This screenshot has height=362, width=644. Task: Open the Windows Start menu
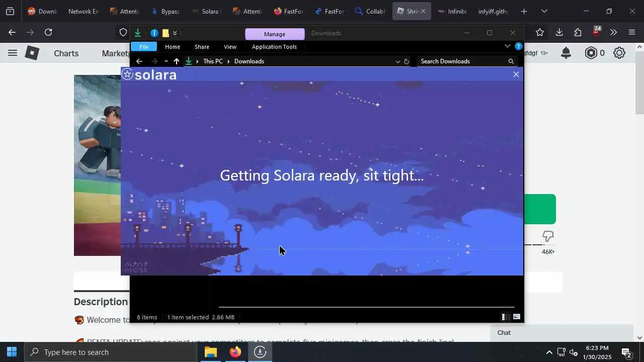pos(12,352)
